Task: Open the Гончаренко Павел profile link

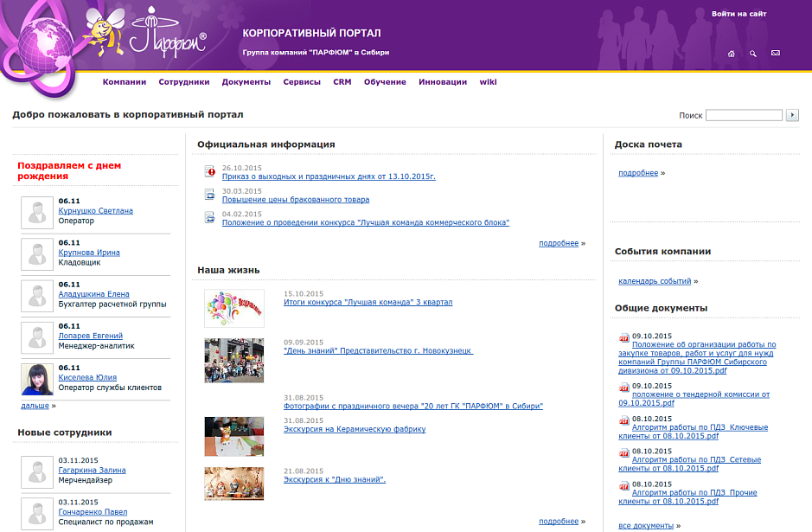Action: pos(93,512)
